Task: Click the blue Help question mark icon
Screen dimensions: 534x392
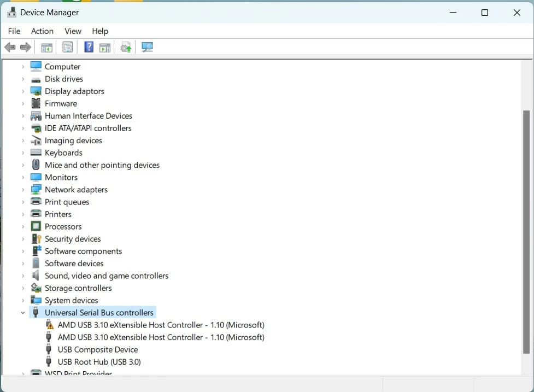Action: click(x=89, y=47)
